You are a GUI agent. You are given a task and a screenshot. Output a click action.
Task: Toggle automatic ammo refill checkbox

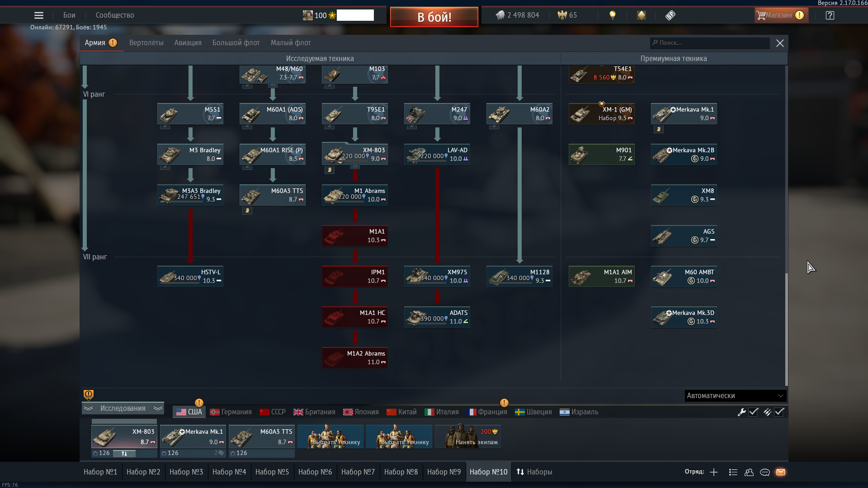[x=779, y=412]
